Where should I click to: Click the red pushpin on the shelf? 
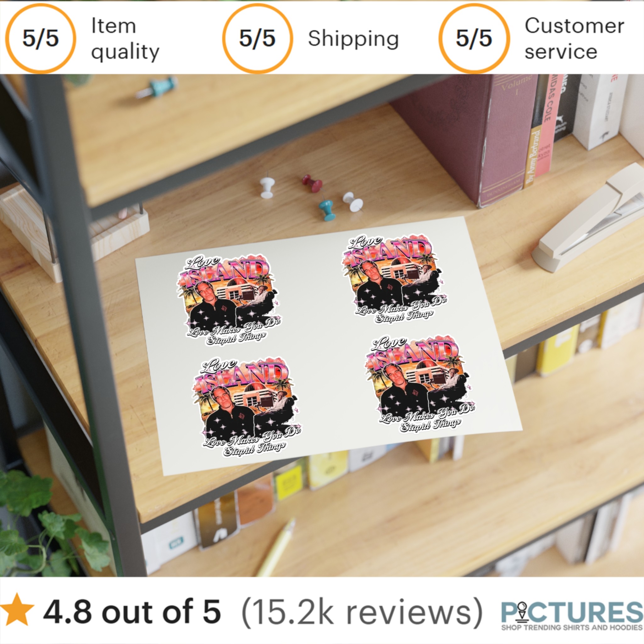click(x=312, y=183)
